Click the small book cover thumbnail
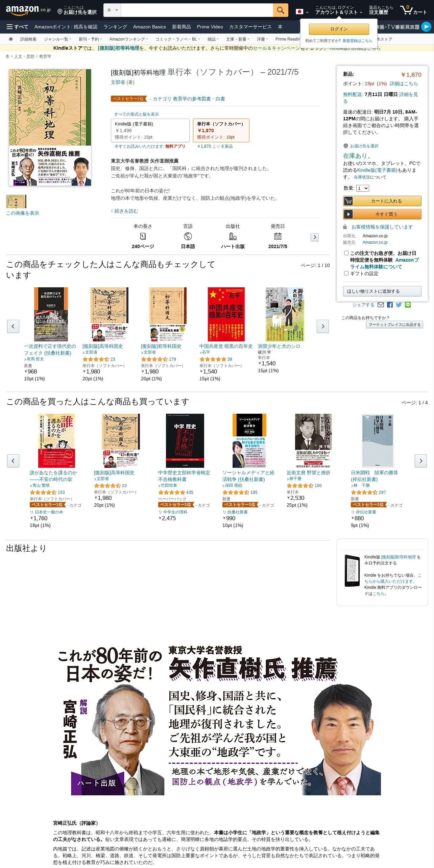Viewport: 434px width, 868px height. tap(16, 201)
